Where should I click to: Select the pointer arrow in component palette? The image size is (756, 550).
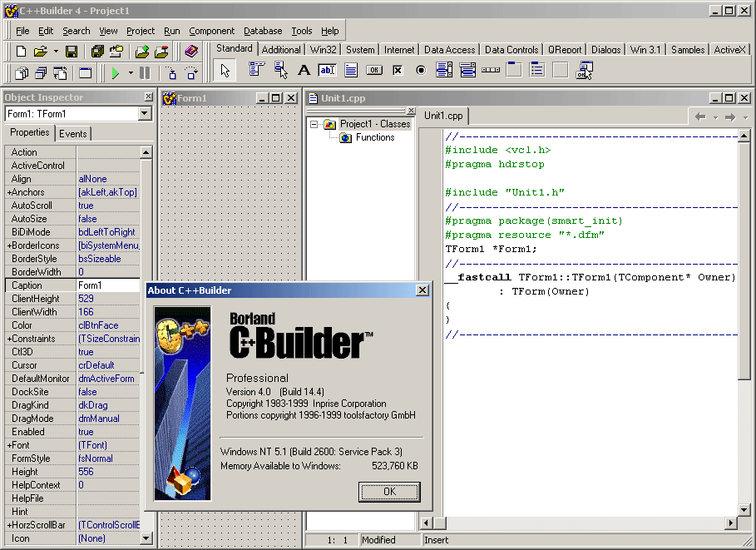(x=225, y=71)
